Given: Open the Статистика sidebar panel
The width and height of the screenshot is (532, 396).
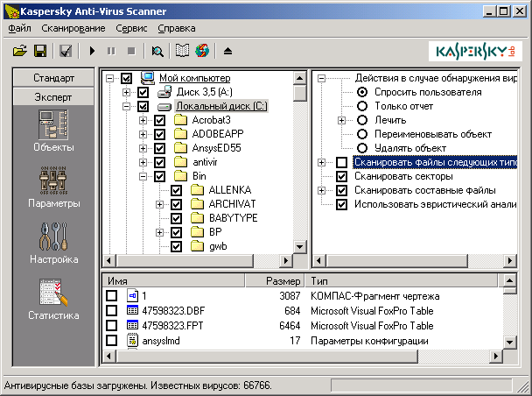Looking at the screenshot, I should 53,299.
